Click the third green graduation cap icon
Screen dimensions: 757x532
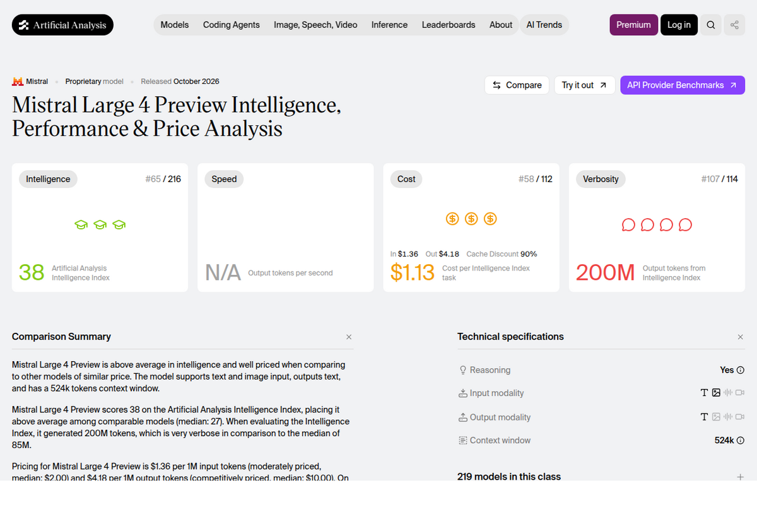tap(119, 224)
